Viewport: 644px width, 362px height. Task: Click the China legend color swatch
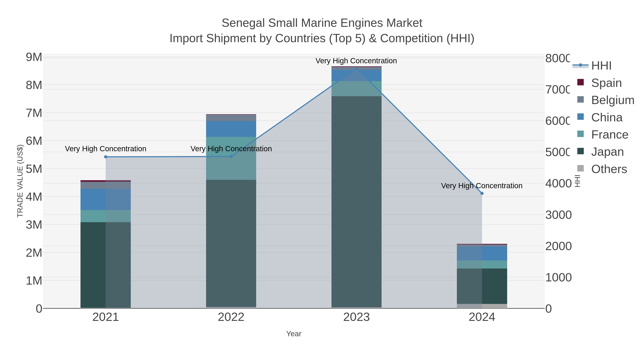580,117
